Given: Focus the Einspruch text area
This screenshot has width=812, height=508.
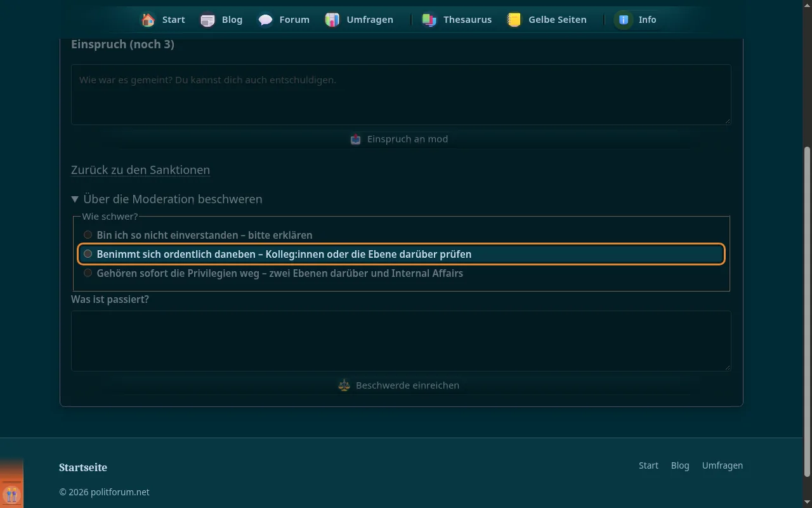Looking at the screenshot, I should 401,95.
